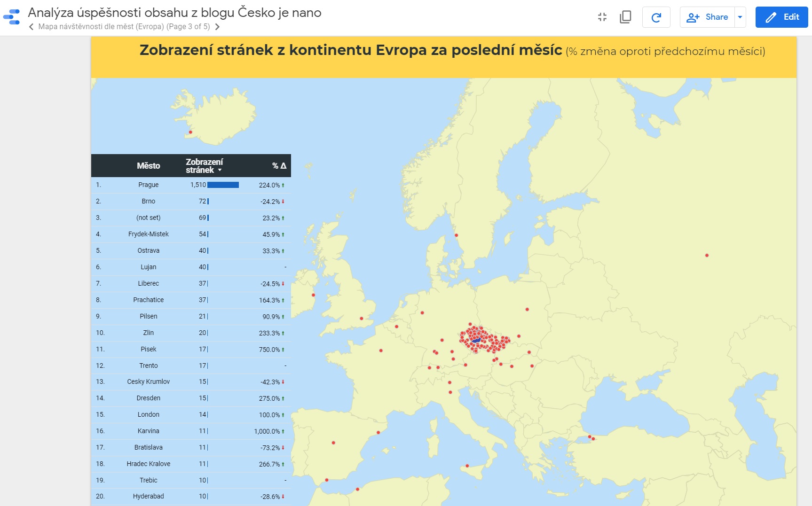This screenshot has width=812, height=506.
Task: Click the red dot on Iceland
Action: [x=190, y=132]
